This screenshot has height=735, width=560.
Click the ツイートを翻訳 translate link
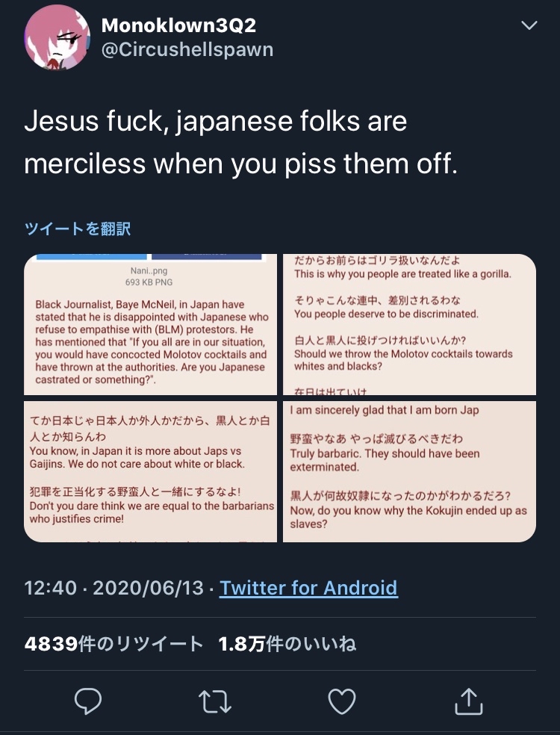[78, 229]
